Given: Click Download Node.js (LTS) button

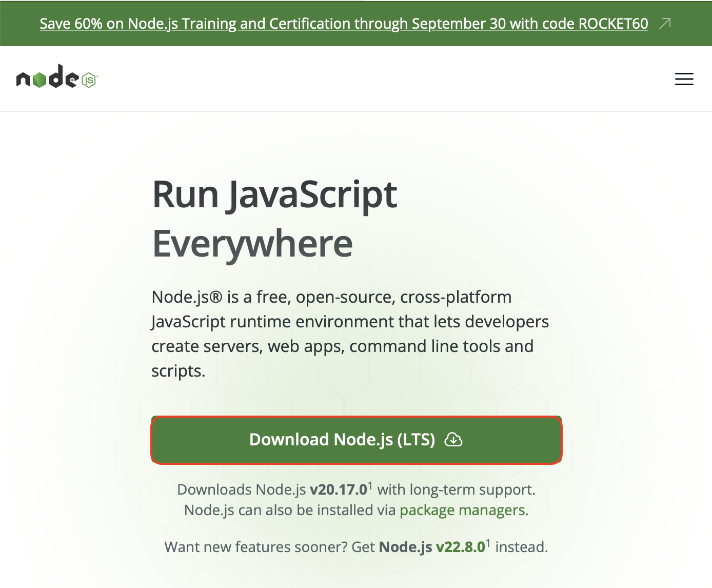Looking at the screenshot, I should pos(357,440).
